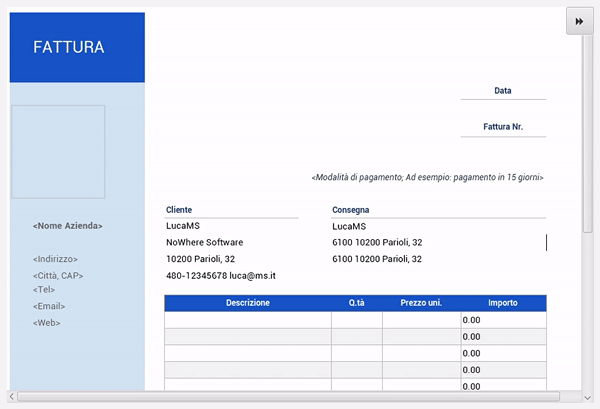Click the Importo column header
600x409 pixels.
[x=503, y=303]
